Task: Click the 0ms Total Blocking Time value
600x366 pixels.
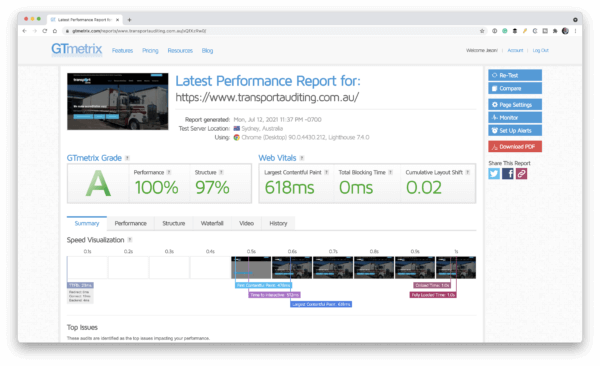Action: tap(356, 188)
